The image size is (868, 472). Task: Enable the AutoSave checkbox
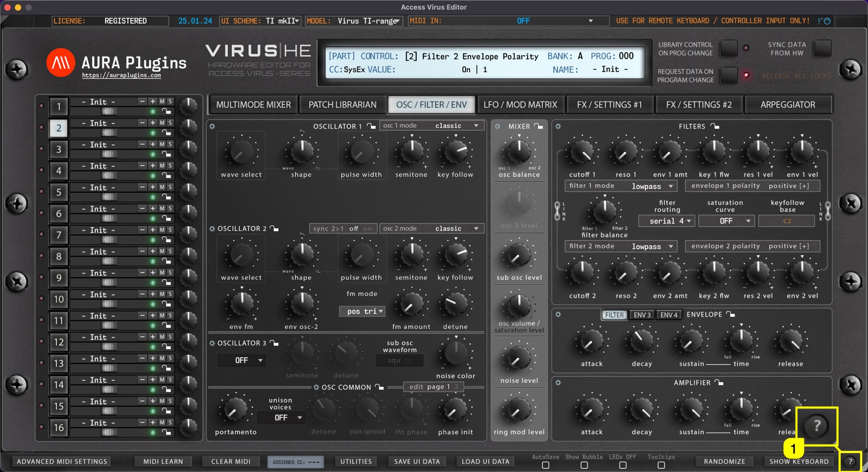tap(546, 465)
